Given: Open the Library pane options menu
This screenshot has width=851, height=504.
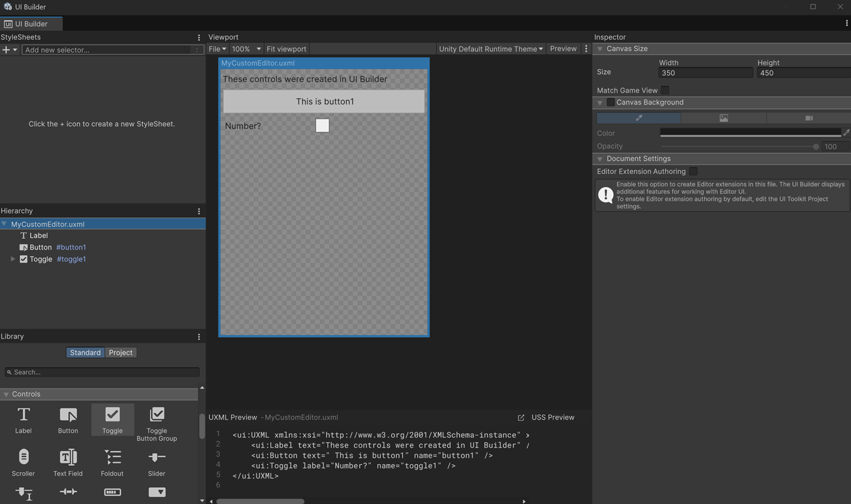Looking at the screenshot, I should tap(199, 336).
